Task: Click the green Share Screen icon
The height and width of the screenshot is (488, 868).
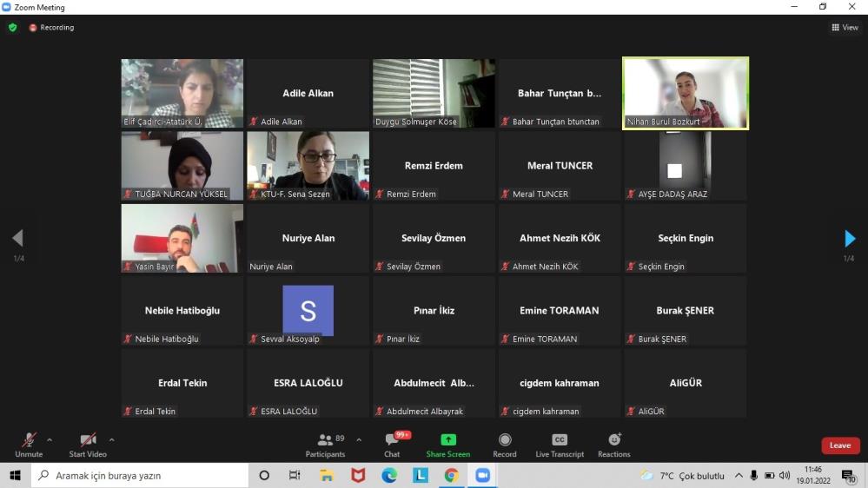Action: [447, 440]
